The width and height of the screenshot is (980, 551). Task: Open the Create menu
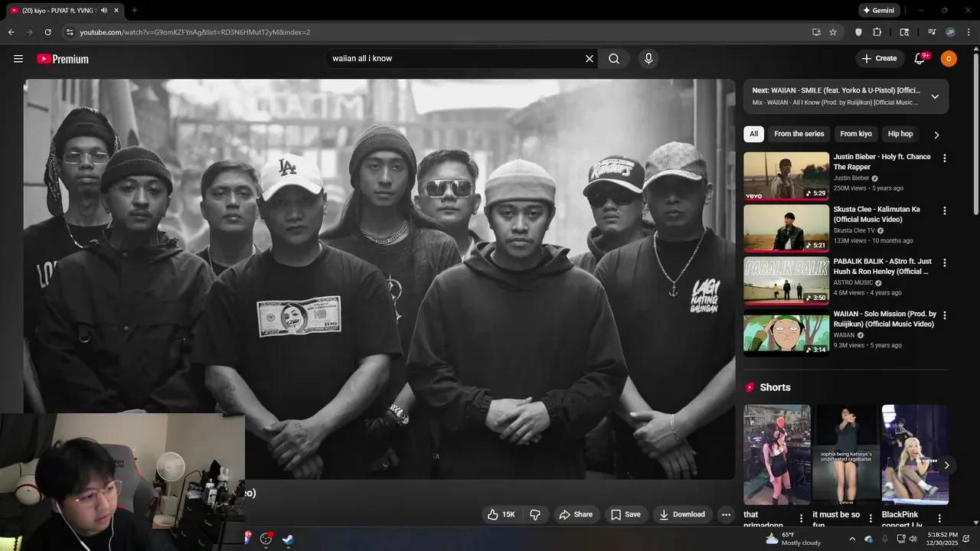pyautogui.click(x=879, y=58)
